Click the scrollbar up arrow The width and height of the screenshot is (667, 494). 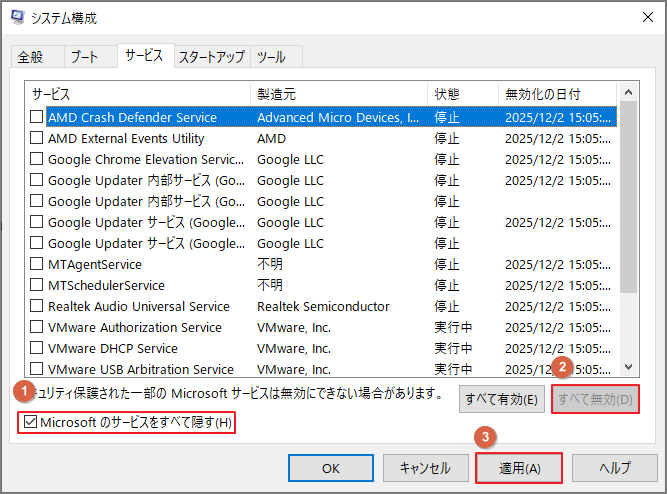click(629, 92)
